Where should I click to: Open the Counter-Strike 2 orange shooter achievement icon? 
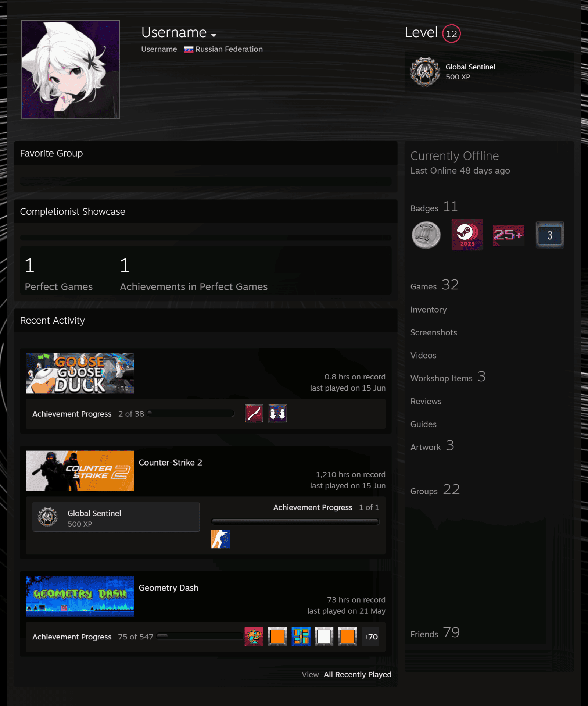[x=220, y=539]
